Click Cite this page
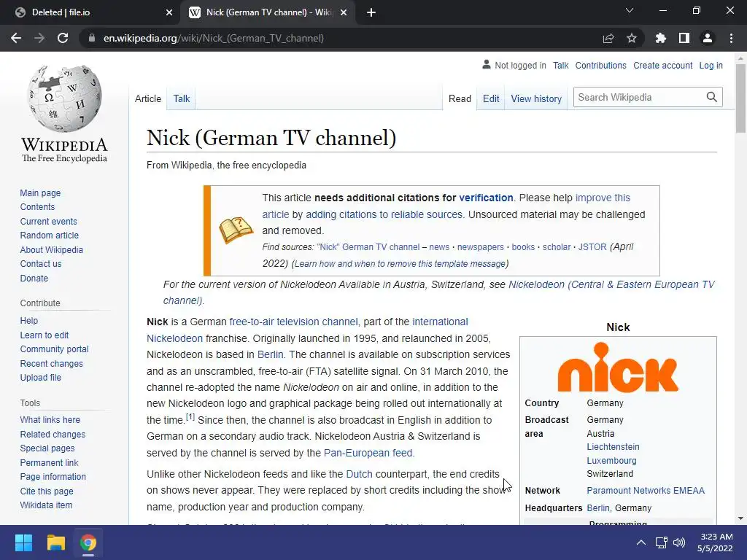747x560 pixels. coord(46,491)
